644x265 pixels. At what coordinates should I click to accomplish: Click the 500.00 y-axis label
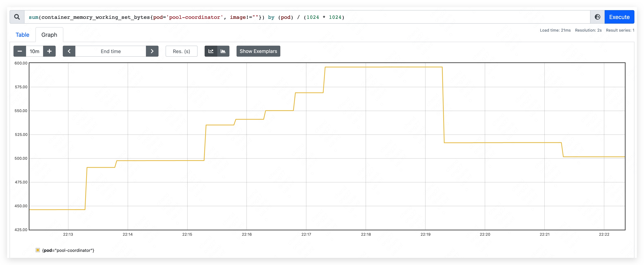pyautogui.click(x=21, y=158)
